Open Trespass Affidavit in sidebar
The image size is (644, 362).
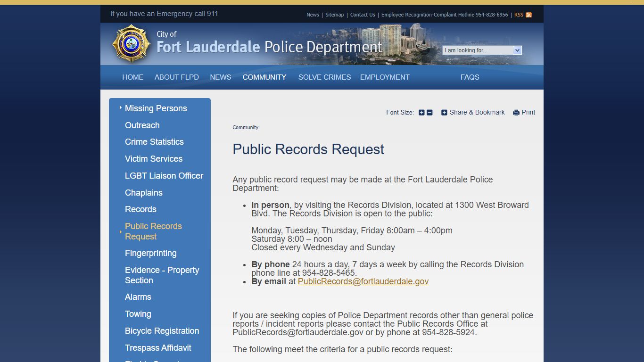(x=158, y=348)
